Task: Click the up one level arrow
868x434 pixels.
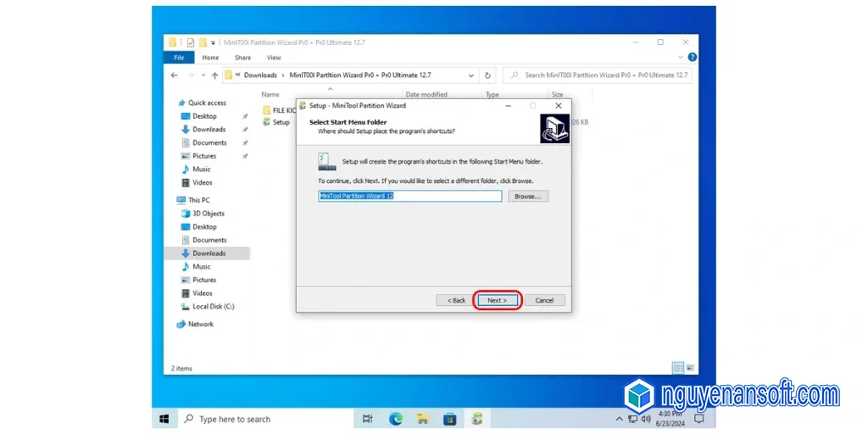Action: [x=214, y=75]
